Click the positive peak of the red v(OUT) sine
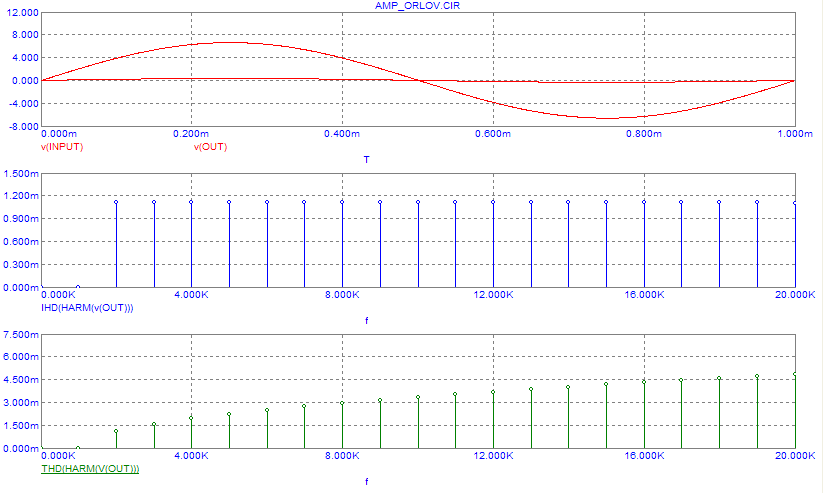823x493 pixels. (229, 43)
